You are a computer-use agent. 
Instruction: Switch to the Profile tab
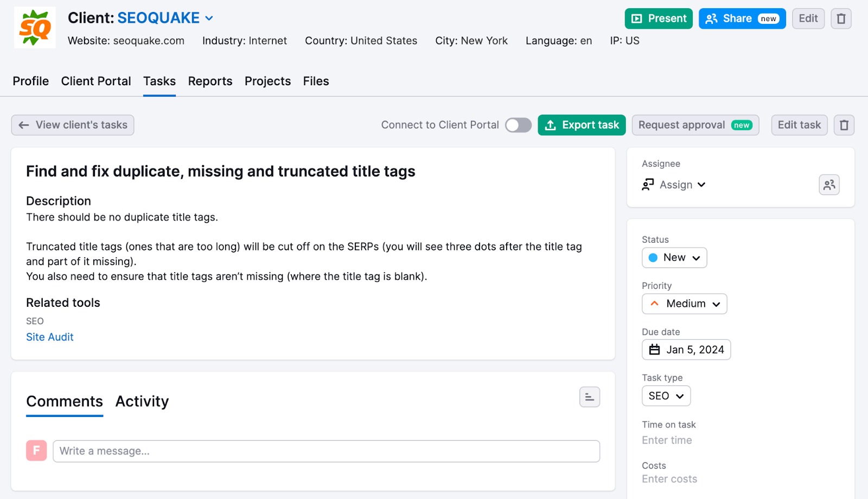coord(31,81)
